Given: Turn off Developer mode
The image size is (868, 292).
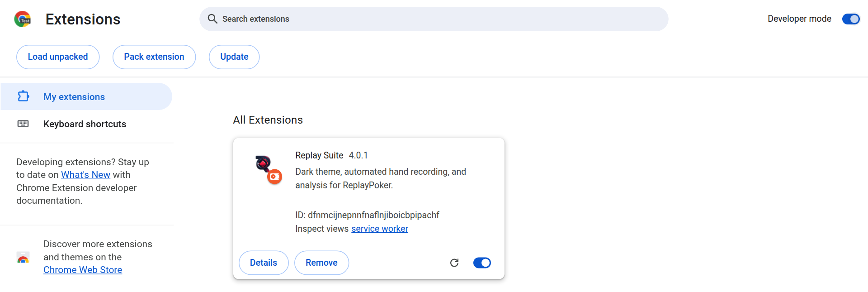Looking at the screenshot, I should 851,19.
